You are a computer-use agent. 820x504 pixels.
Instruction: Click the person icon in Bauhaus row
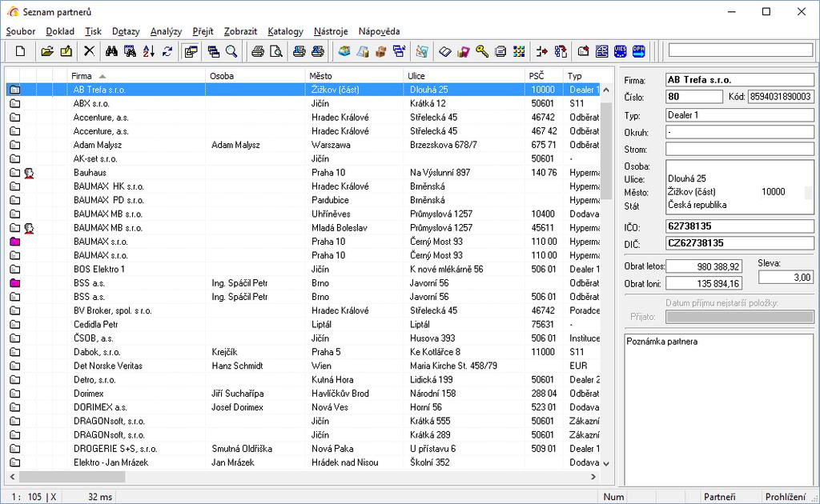click(x=29, y=173)
